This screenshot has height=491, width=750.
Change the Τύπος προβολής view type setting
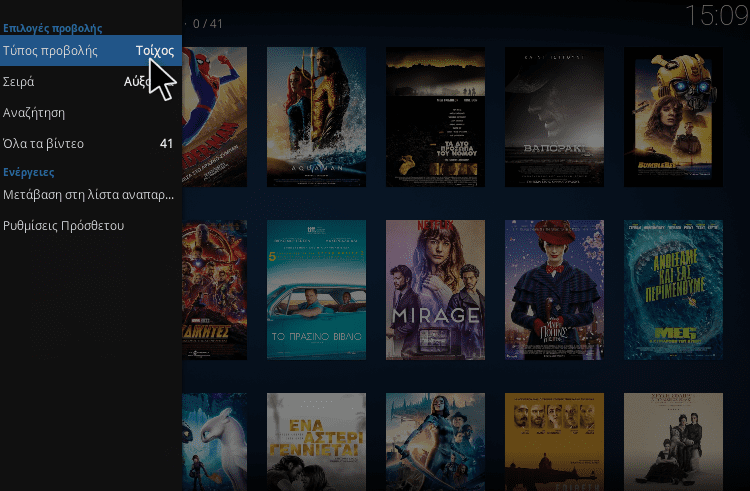pos(90,51)
